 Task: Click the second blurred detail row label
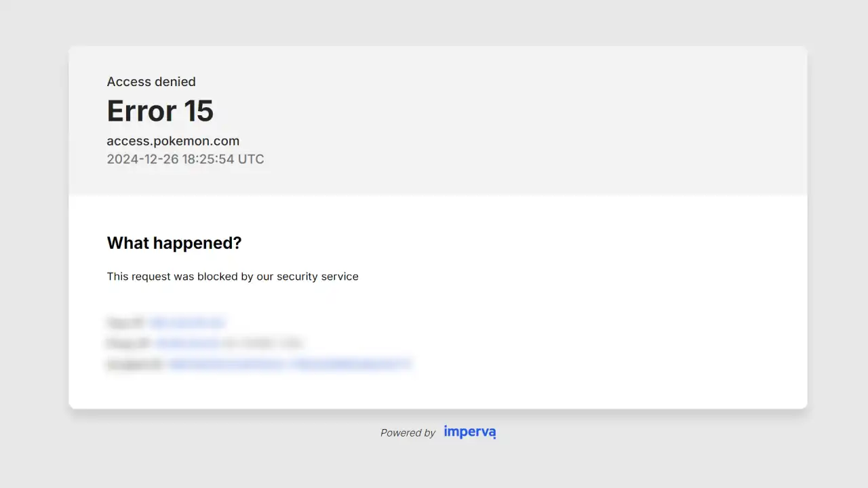point(129,343)
